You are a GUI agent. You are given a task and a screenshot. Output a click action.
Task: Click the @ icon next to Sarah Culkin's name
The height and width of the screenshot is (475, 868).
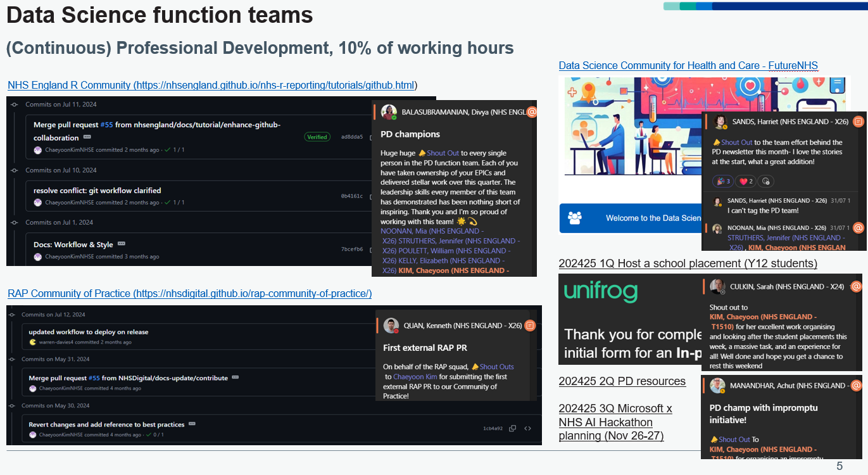pyautogui.click(x=856, y=286)
